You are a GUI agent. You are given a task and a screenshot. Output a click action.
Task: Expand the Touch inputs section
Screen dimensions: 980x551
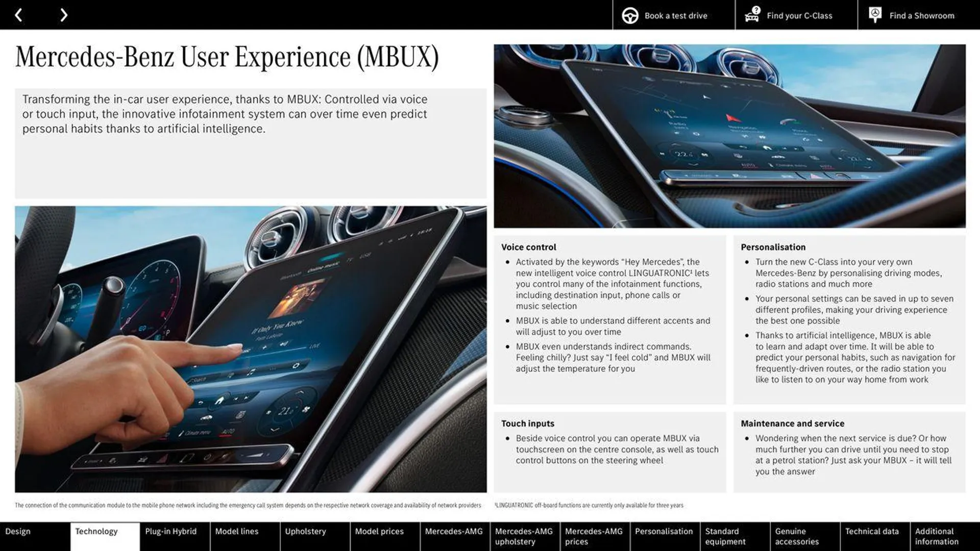(528, 423)
